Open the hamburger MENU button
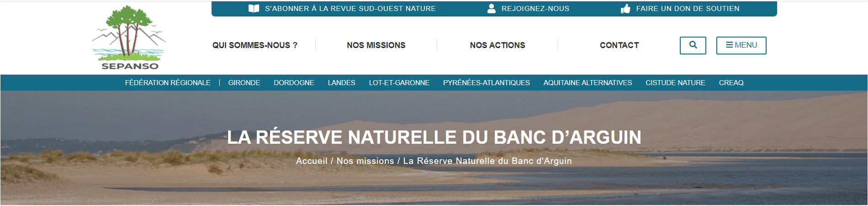The width and height of the screenshot is (868, 206). 741,45
